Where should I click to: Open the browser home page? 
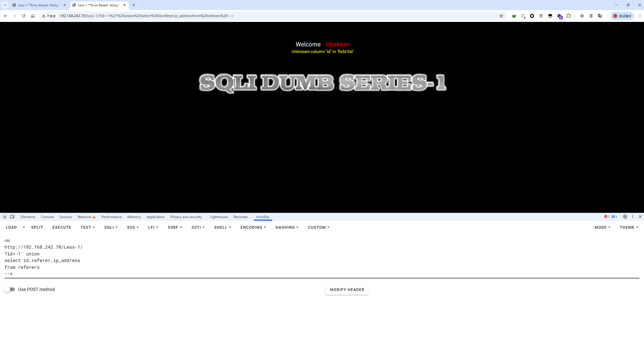pyautogui.click(x=33, y=16)
